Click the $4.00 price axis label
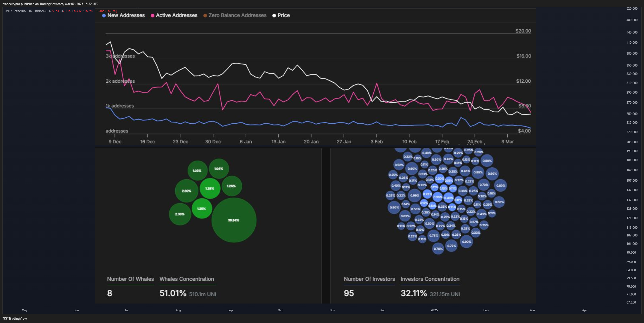This screenshot has height=323, width=644. click(524, 131)
